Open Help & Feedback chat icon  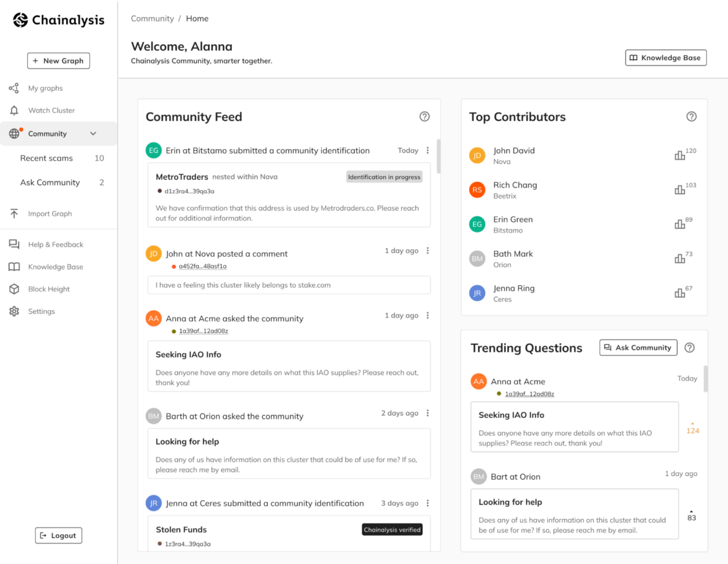[x=13, y=244]
